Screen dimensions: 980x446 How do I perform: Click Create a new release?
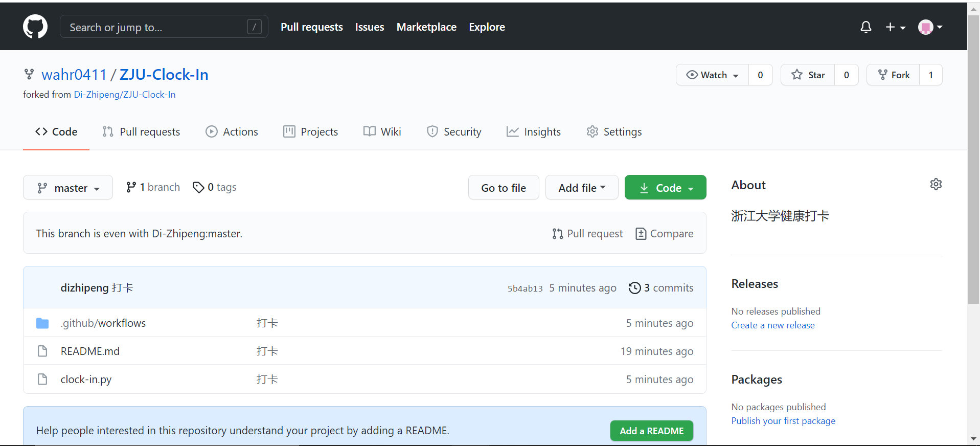[773, 325]
